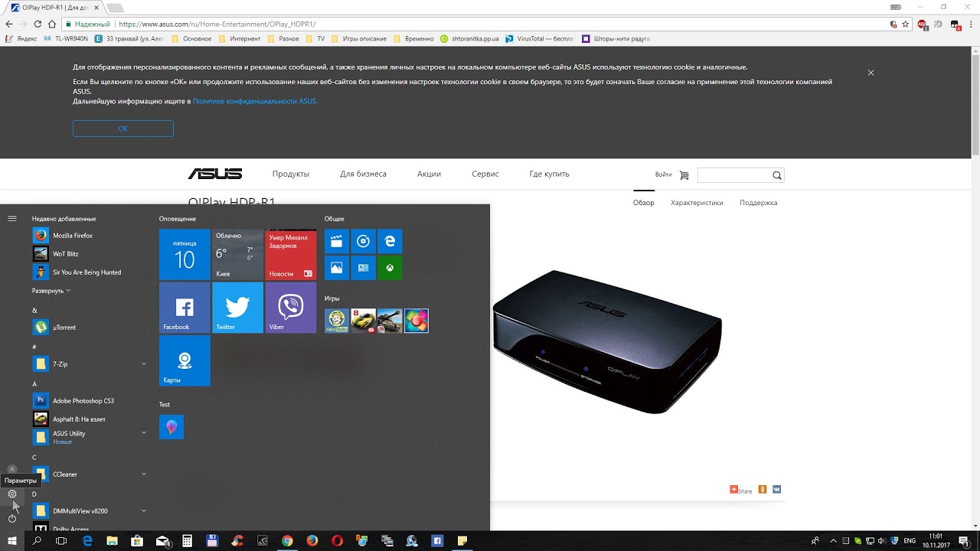Viewport: 980px width, 551px height.
Task: Open the Сервис menu item
Action: [x=485, y=174]
